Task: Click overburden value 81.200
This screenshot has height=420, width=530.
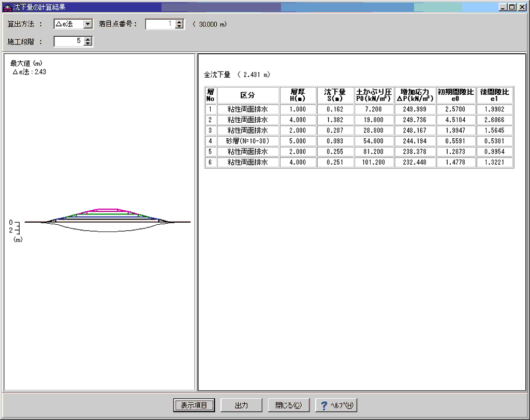Action: pyautogui.click(x=374, y=152)
